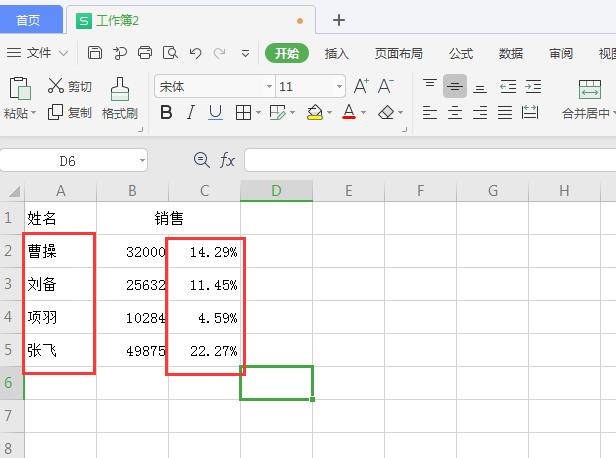The image size is (616, 458).
Task: Toggle Bold formatting
Action: (x=166, y=113)
